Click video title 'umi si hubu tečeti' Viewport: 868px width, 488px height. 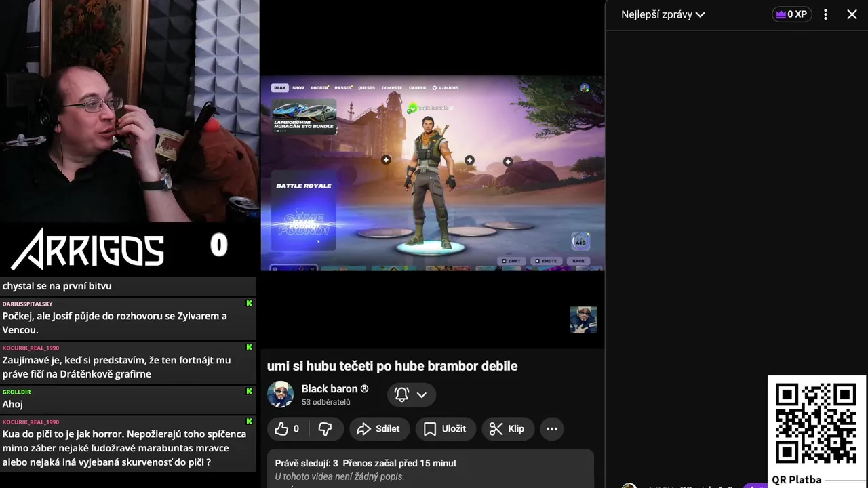pos(392,366)
